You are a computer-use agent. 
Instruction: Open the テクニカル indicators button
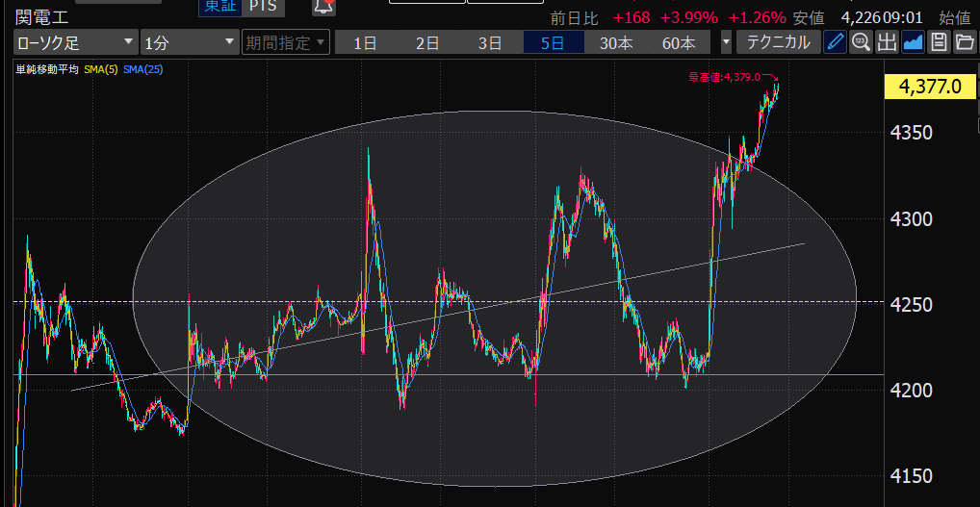778,42
